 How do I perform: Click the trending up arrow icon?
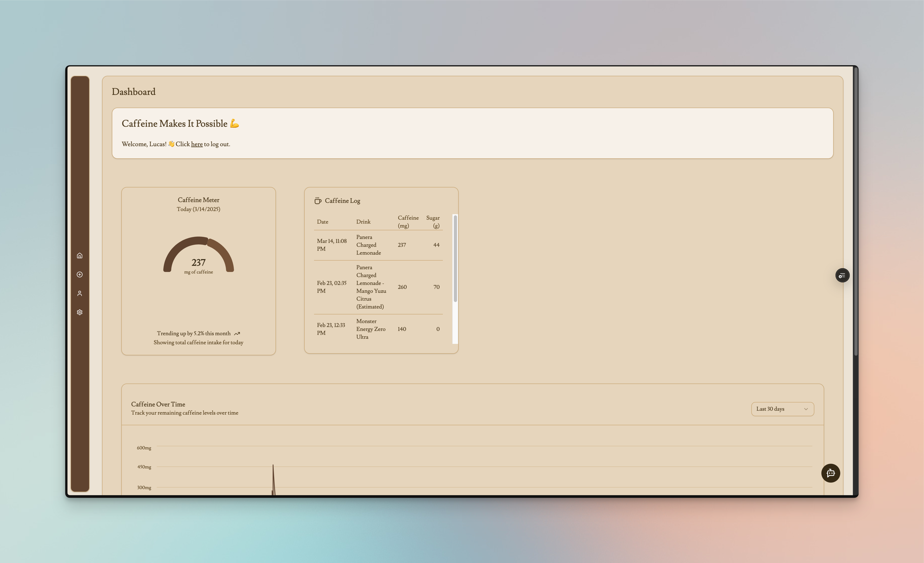[237, 334]
